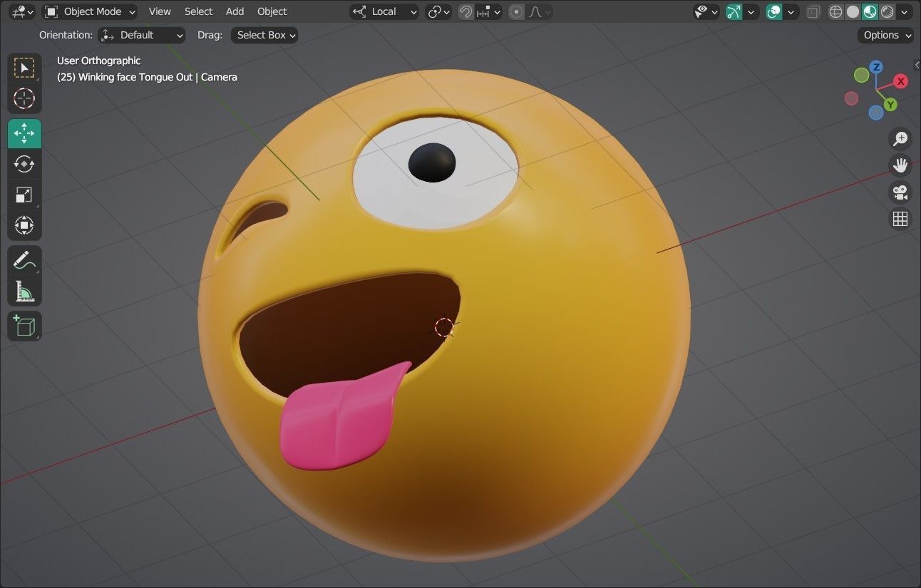Image resolution: width=921 pixels, height=588 pixels.
Task: Choose the Measure ruler tool
Action: (x=24, y=291)
